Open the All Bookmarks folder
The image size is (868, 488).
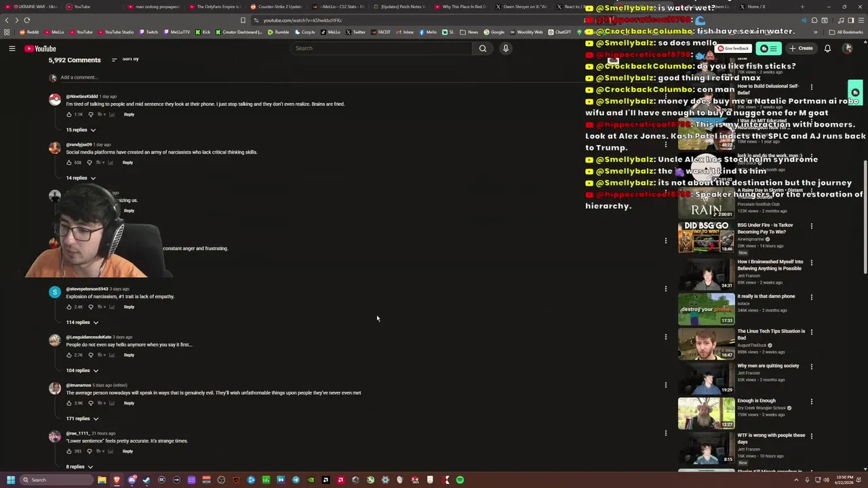[x=846, y=32]
